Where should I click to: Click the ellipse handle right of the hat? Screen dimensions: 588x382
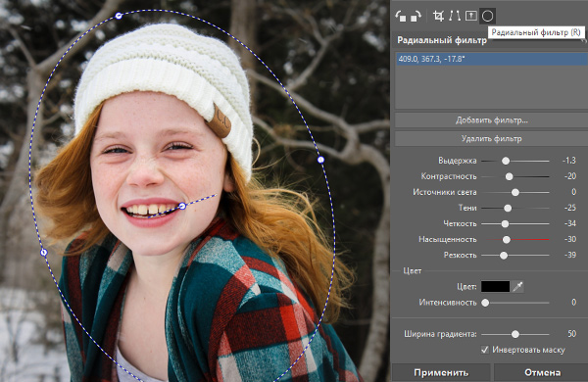(x=320, y=160)
